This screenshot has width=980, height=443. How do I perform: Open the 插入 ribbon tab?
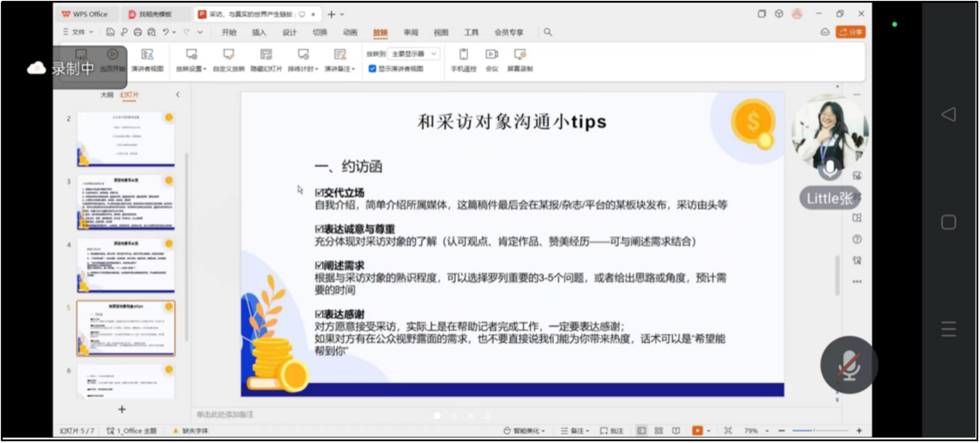tap(259, 33)
